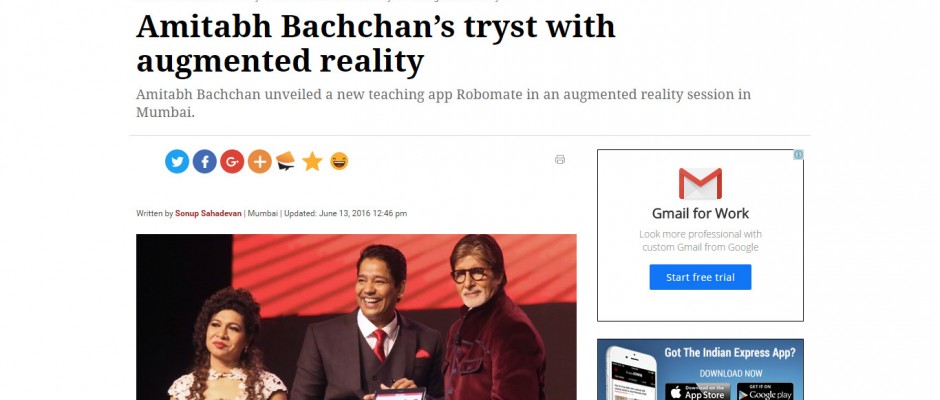Click the phone image in app banner
This screenshot has width=940, height=400.
631,373
